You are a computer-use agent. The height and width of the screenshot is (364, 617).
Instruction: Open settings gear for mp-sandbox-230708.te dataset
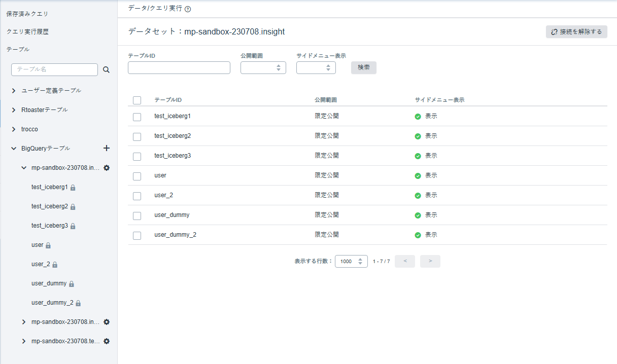pos(107,341)
